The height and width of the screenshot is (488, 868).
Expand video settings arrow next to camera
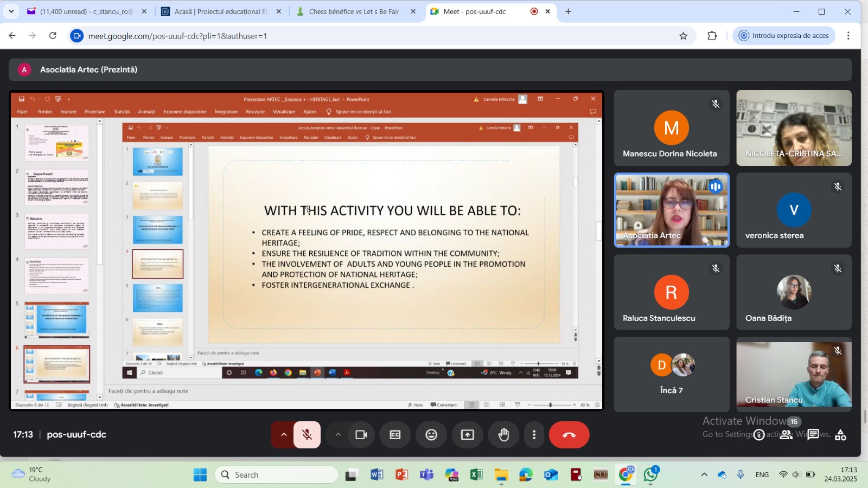pos(338,435)
